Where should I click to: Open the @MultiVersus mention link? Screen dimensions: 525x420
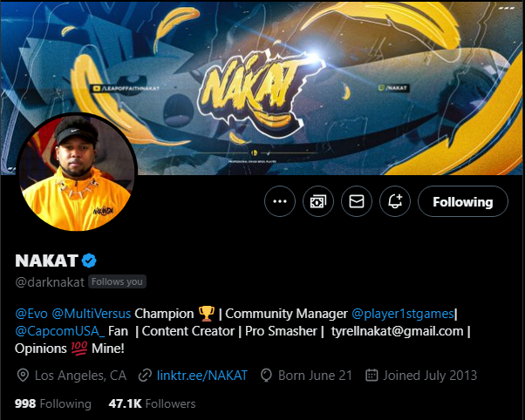92,314
